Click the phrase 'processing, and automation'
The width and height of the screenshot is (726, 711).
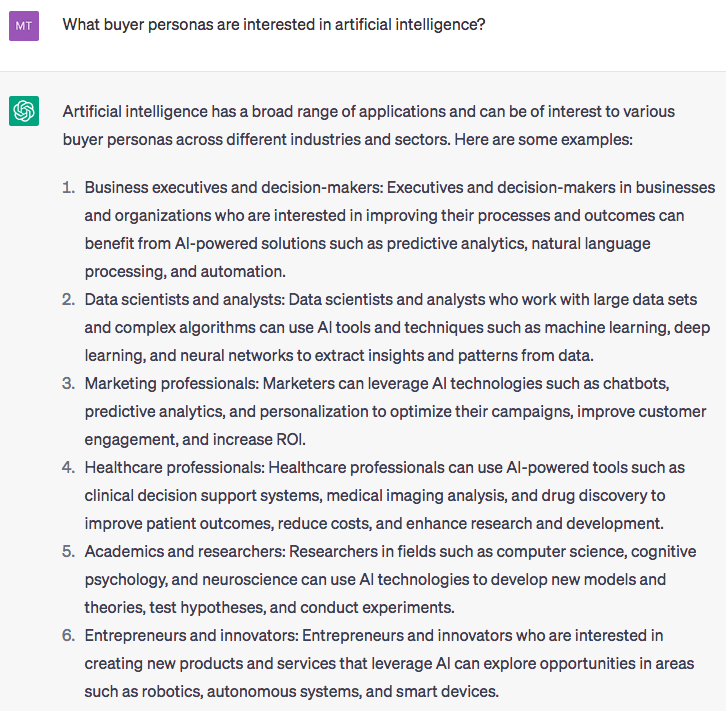pos(185,272)
